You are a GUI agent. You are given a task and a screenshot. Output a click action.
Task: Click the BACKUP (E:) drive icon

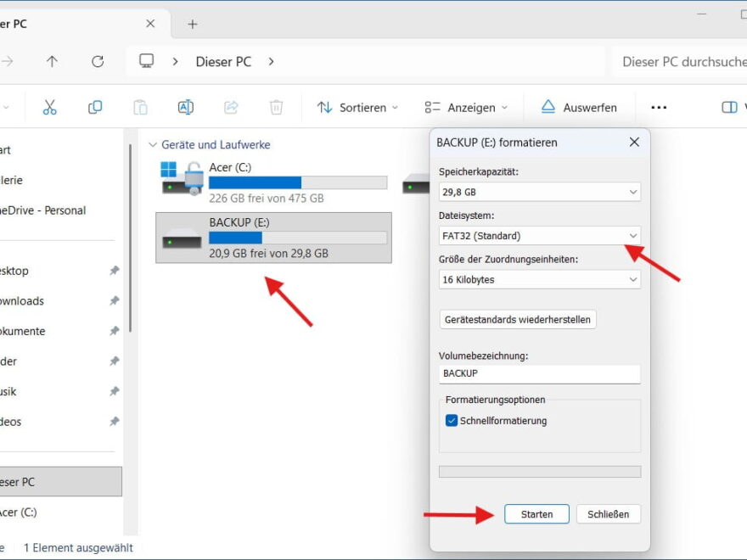coord(182,239)
